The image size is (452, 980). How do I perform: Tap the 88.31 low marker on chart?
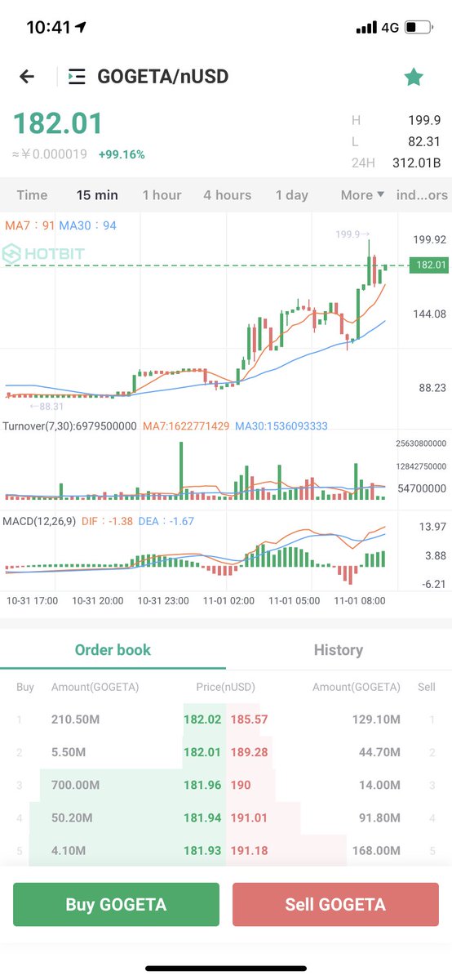47,406
